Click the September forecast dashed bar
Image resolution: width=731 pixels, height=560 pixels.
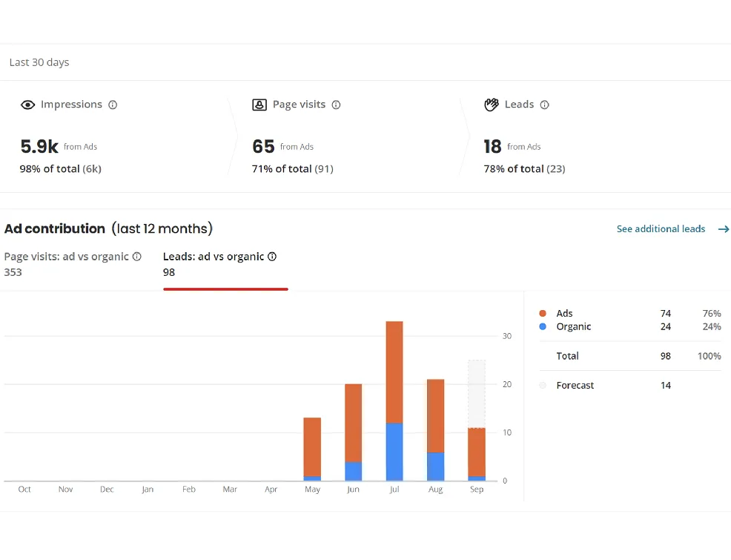(x=477, y=393)
